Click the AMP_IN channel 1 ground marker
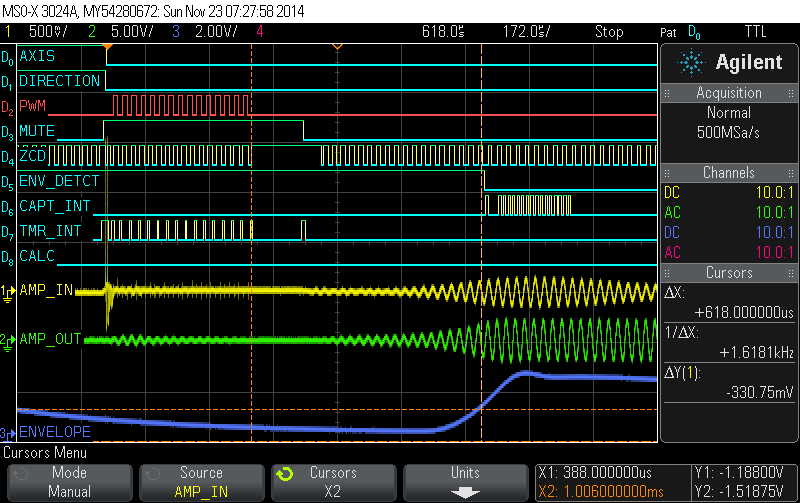 (9, 290)
